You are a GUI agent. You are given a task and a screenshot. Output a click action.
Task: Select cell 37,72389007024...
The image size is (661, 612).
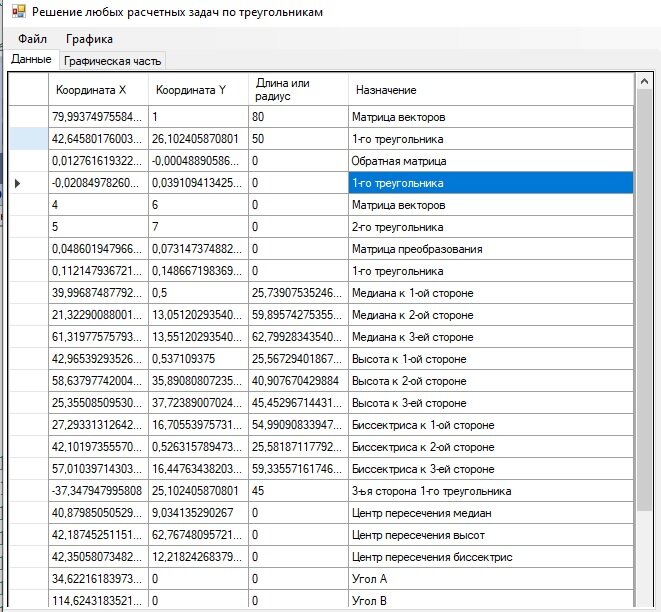click(199, 403)
